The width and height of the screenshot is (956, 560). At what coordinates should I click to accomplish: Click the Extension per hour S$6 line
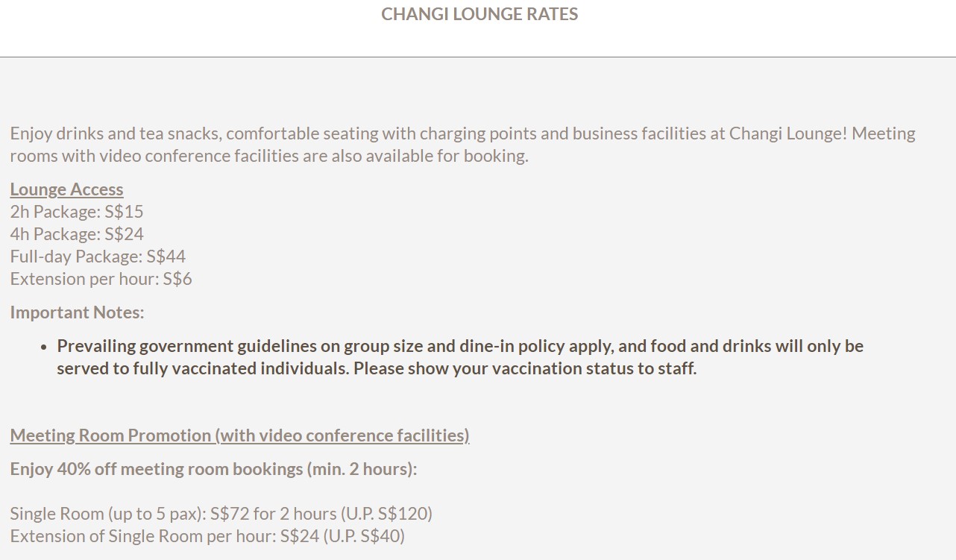pos(101,279)
